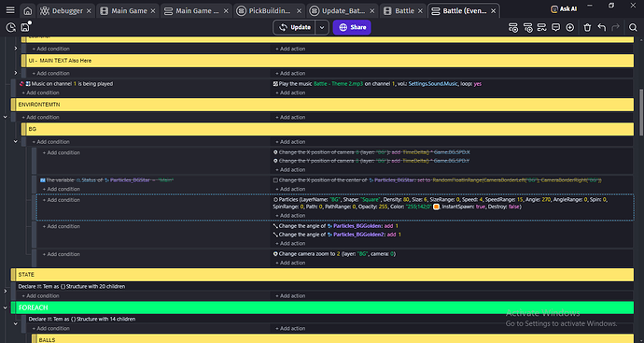Edit the Particles LayerName action
The height and width of the screenshot is (343, 644).
[x=440, y=203]
